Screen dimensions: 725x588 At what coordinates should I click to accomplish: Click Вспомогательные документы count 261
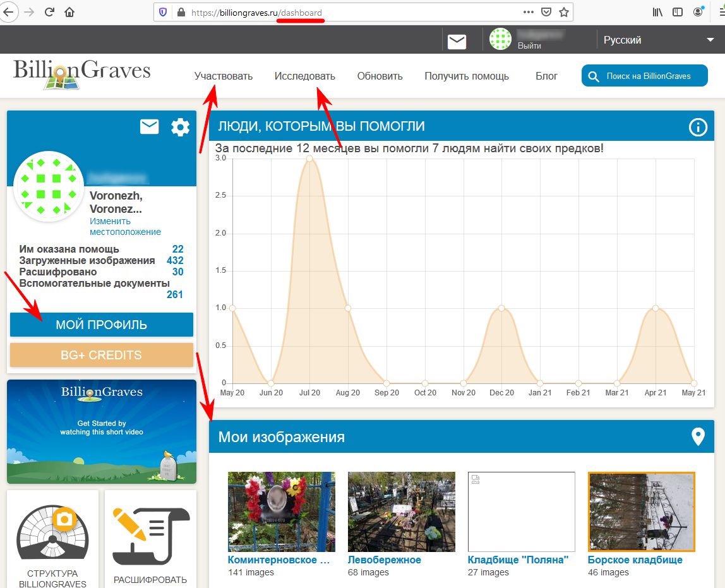[174, 294]
